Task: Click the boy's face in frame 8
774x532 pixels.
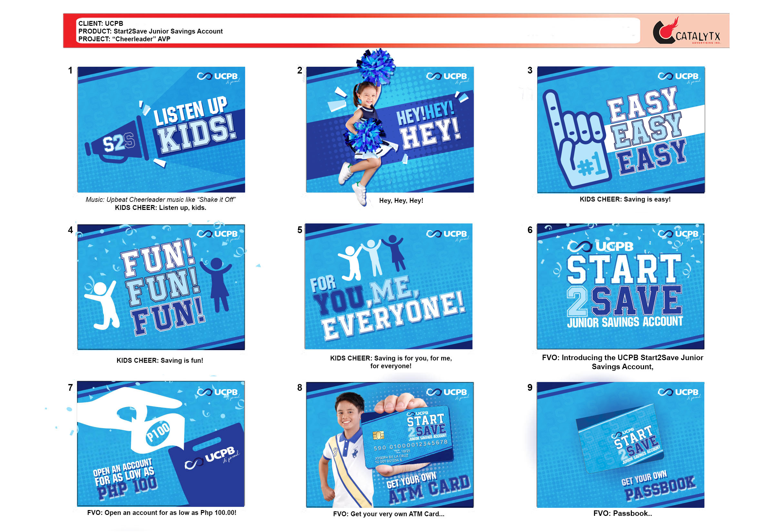Action: point(347,417)
